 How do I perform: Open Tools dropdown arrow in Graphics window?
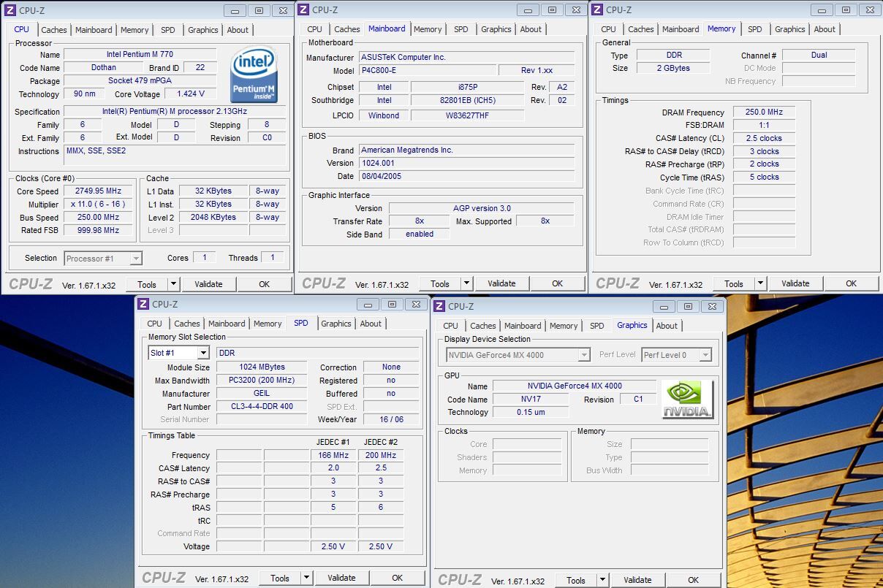coord(603,580)
